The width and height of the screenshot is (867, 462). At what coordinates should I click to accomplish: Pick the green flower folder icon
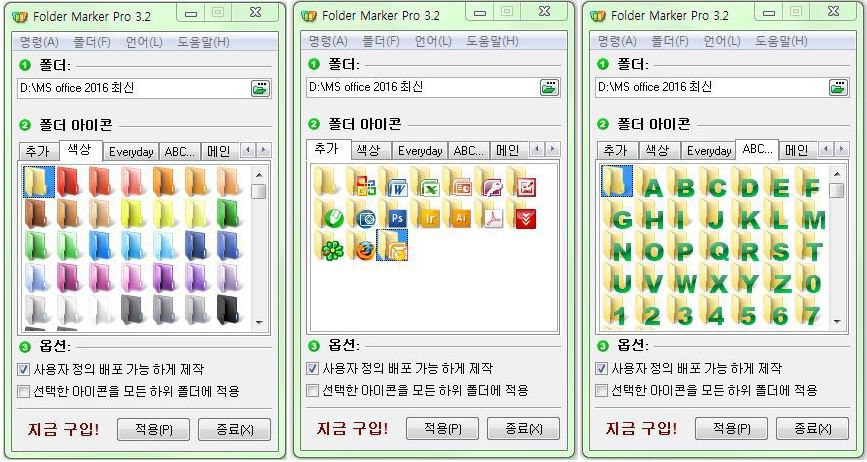330,245
